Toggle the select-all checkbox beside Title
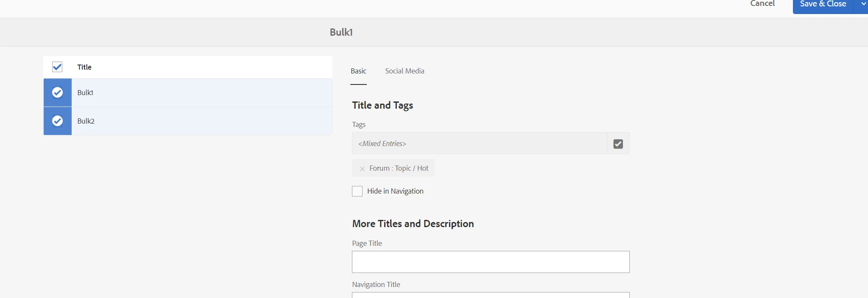 pos(57,67)
